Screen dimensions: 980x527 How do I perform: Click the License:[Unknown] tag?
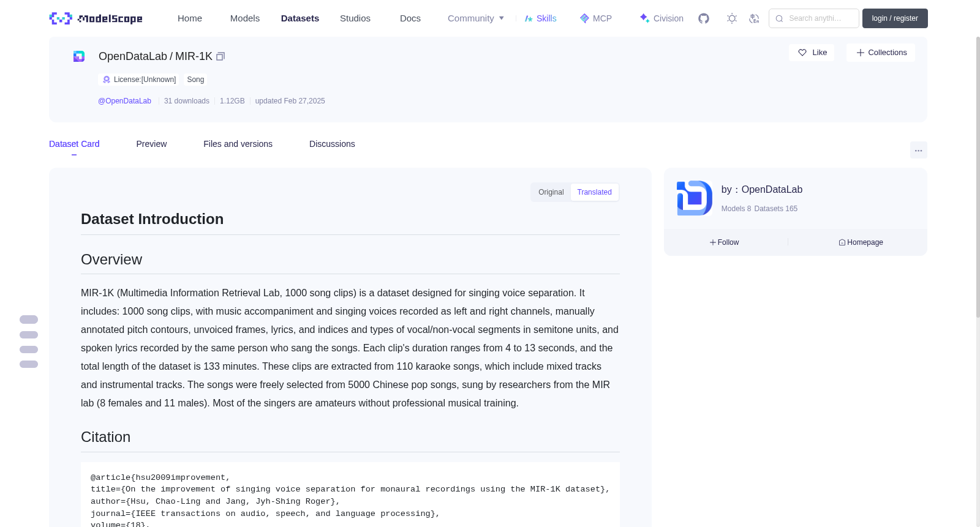tap(139, 80)
